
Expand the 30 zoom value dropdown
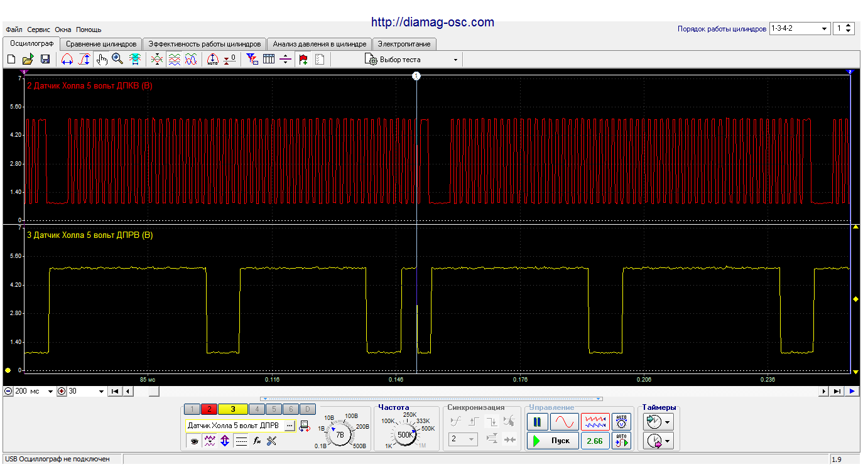pyautogui.click(x=102, y=392)
